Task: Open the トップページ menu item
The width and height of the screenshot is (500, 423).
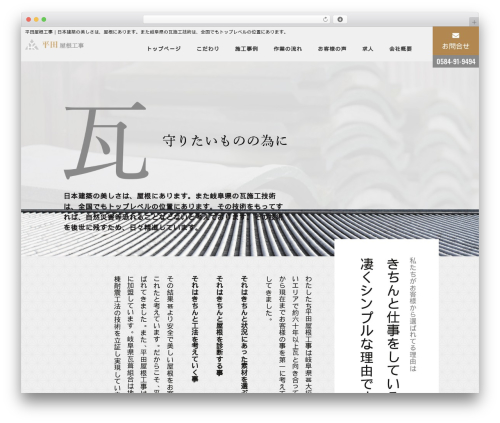Action: [164, 49]
